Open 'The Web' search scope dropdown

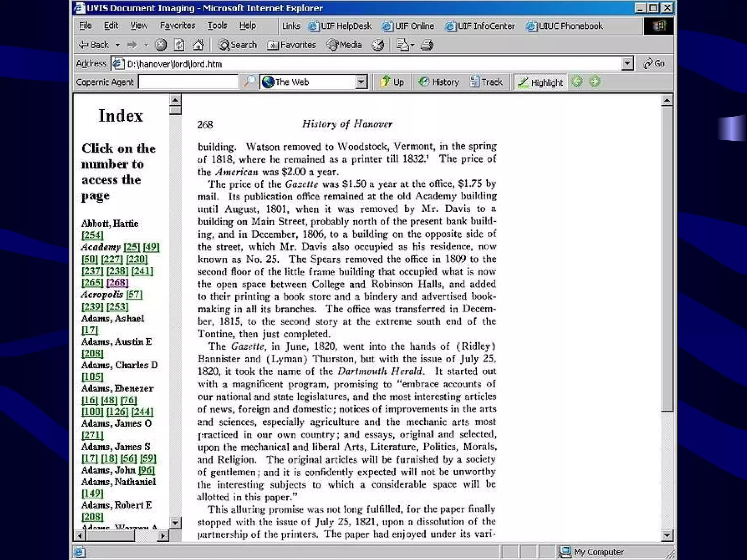click(x=361, y=82)
